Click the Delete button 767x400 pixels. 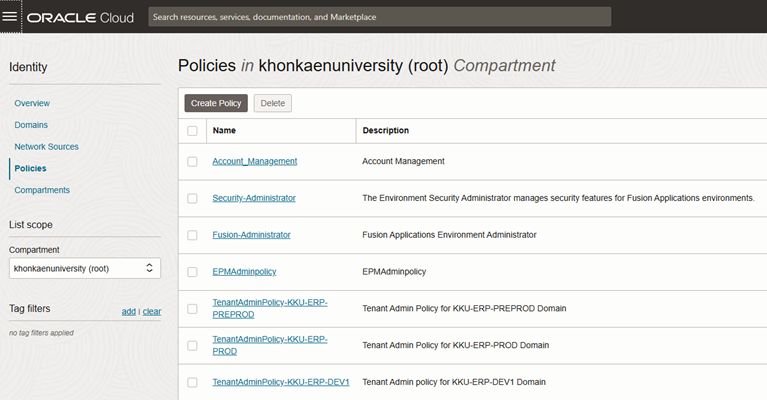coord(272,103)
